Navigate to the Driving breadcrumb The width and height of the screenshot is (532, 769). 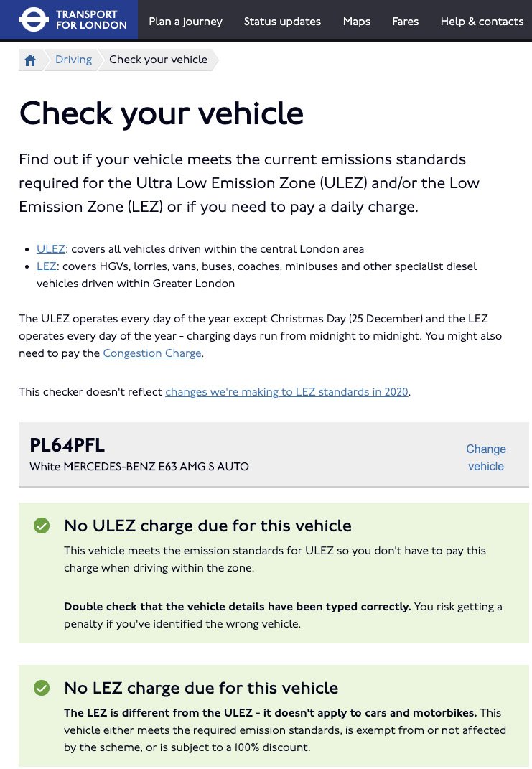(x=74, y=60)
